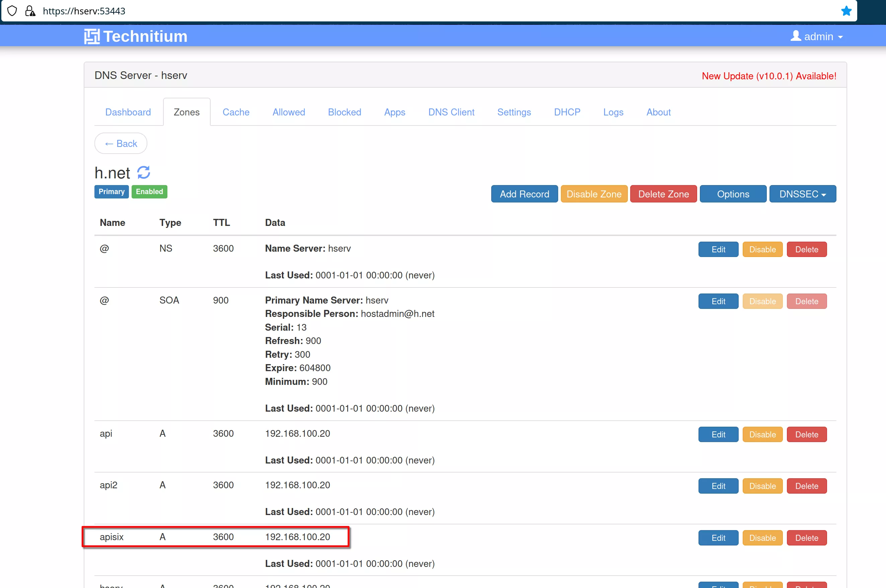
Task: Go back using the Back button
Action: point(121,143)
